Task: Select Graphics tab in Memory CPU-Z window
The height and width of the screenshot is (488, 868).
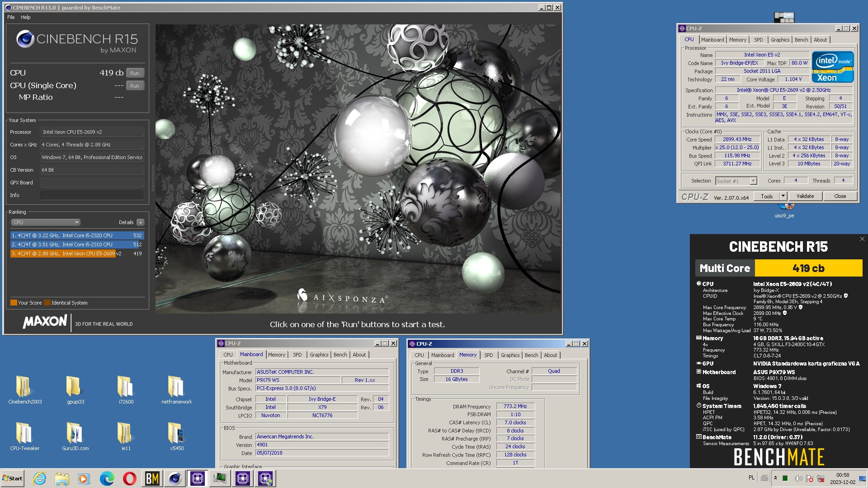Action: (x=510, y=355)
